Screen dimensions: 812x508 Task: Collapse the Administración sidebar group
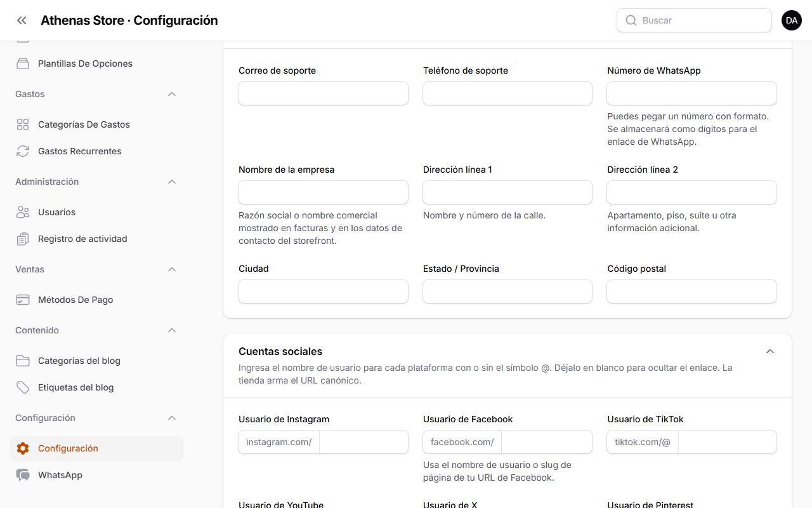click(171, 182)
